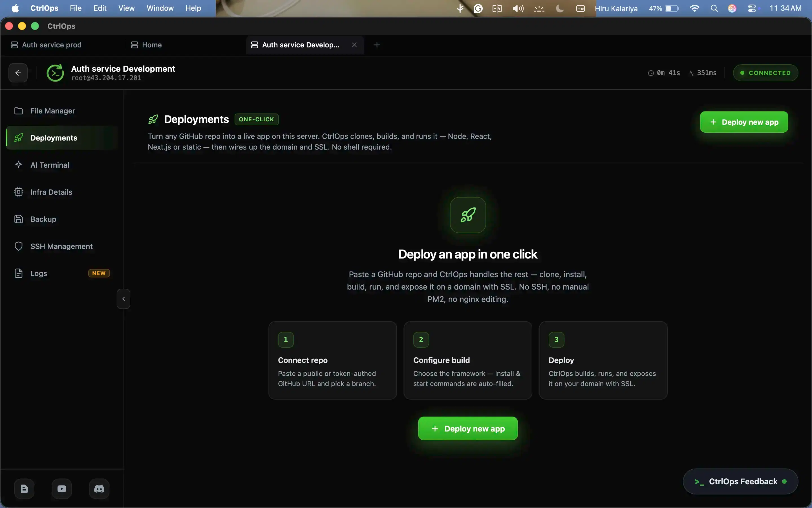Open the Hiru Kalariya user menu
Viewport: 812px width, 508px height.
[616, 8]
